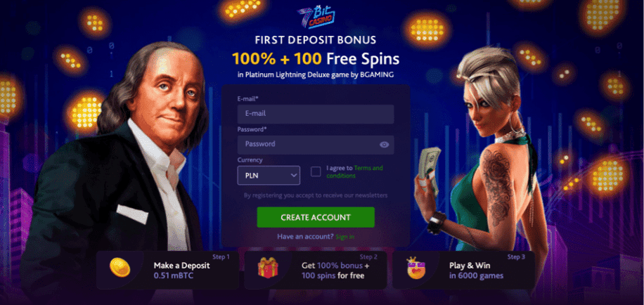Click the 7Bit Casino logo
Image resolution: width=644 pixels, height=305 pixels.
[316, 16]
